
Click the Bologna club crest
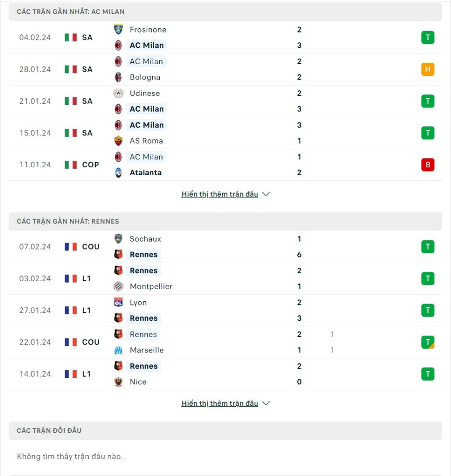(x=118, y=77)
